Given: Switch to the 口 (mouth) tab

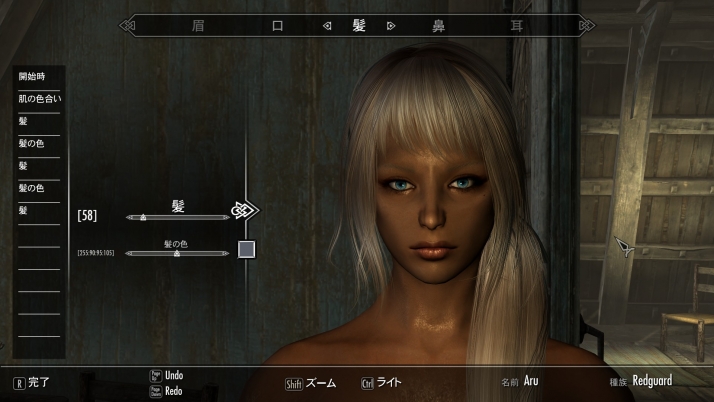Looking at the screenshot, I should pos(277,26).
